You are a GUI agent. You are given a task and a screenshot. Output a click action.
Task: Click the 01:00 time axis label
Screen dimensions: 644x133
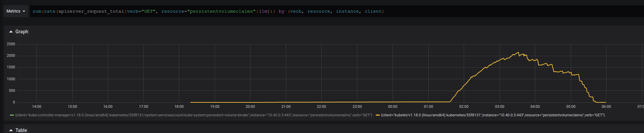428,106
